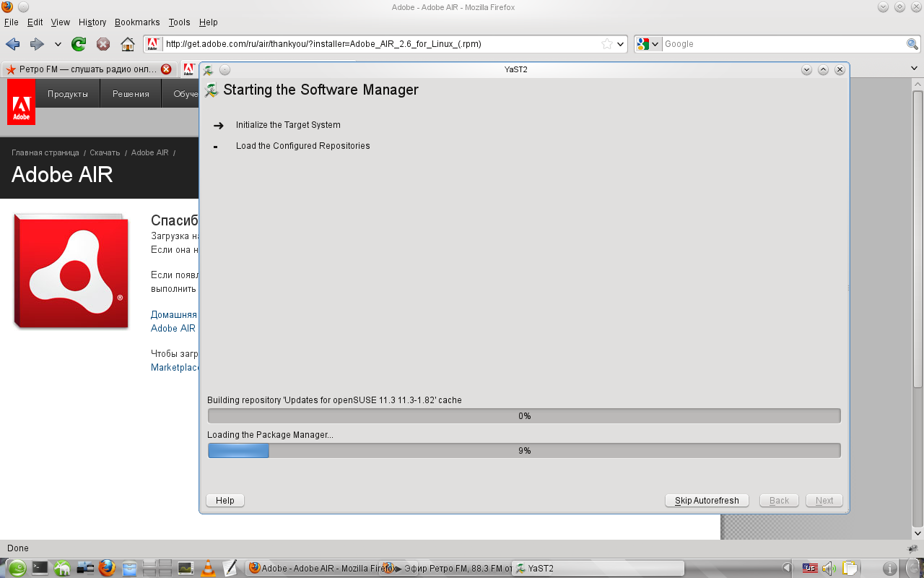
Task: Open the file manager drawer icon in panel
Action: click(x=129, y=568)
